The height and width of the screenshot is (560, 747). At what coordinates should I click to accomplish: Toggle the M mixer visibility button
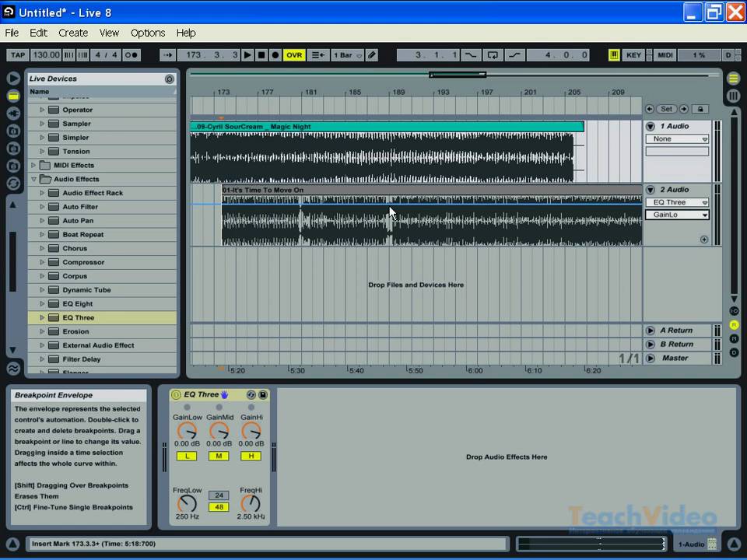click(734, 338)
